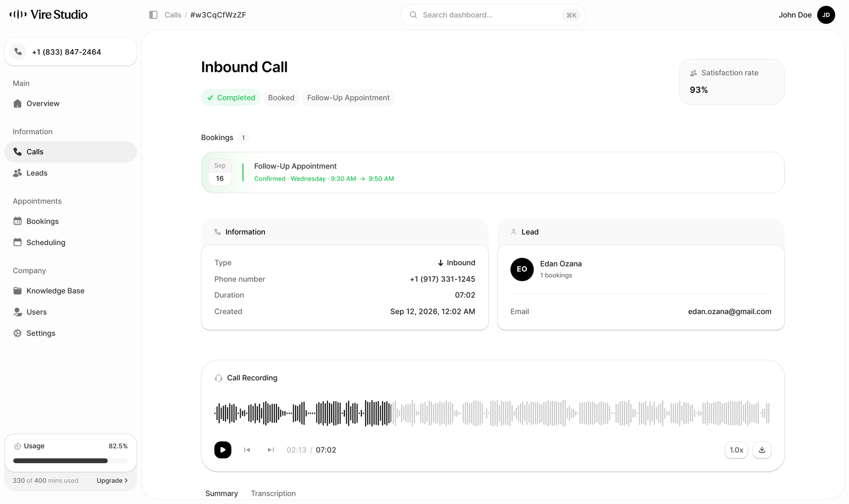Click the Satisfaction rate card
Viewport: 849px width, 504px height.
(731, 82)
